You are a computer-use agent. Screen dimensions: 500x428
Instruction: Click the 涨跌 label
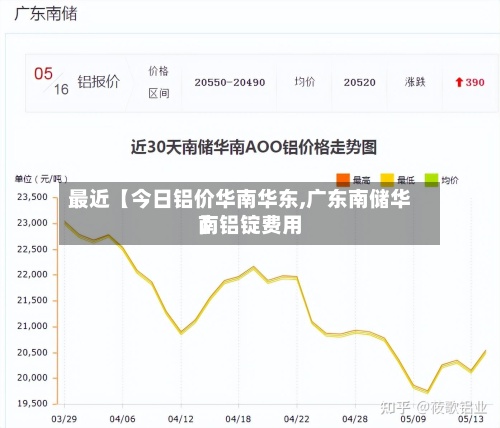pos(415,82)
